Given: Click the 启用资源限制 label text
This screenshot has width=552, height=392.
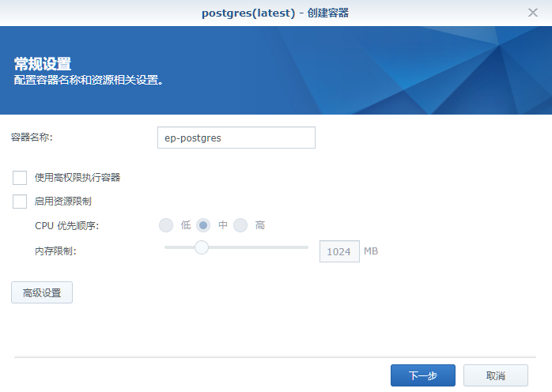Looking at the screenshot, I should 63,202.
